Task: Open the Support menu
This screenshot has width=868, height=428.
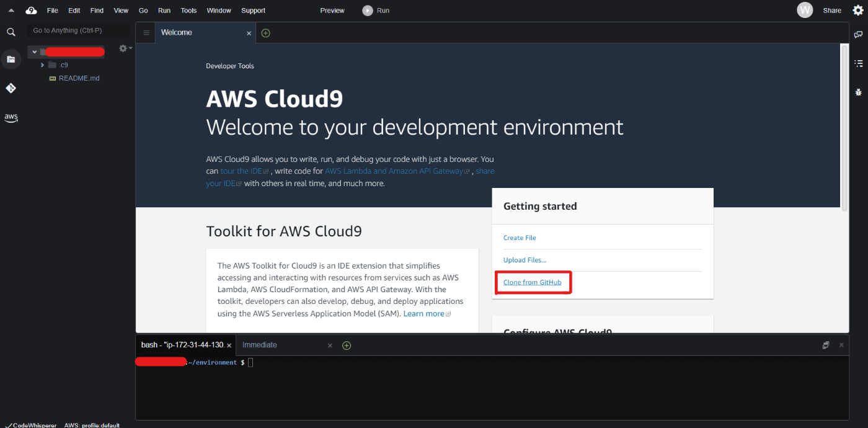Action: pos(253,11)
